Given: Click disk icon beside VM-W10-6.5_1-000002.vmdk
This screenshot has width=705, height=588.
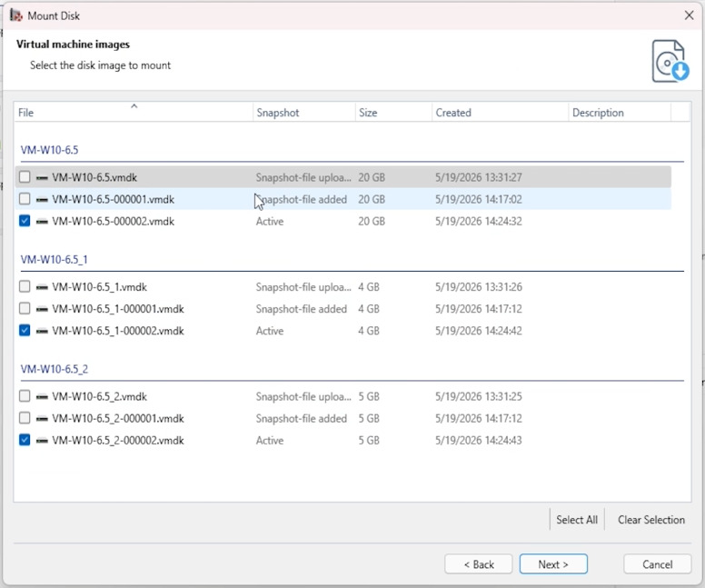Looking at the screenshot, I should (x=42, y=331).
